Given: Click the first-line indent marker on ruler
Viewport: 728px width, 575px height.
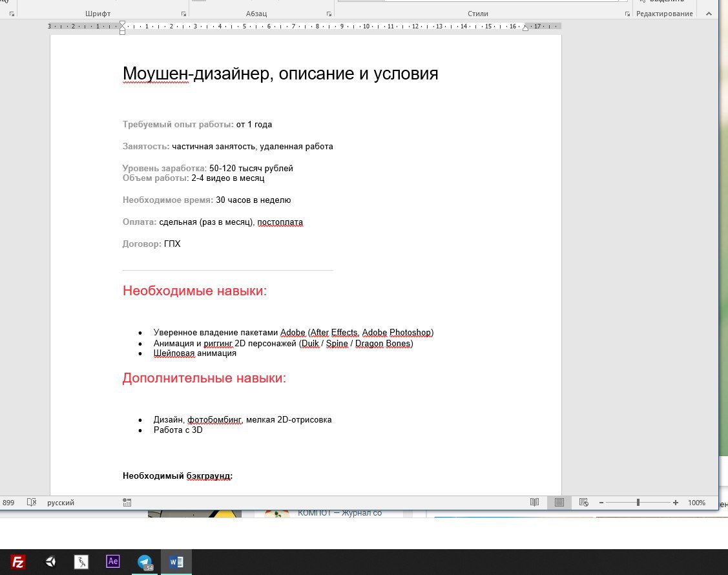Looking at the screenshot, I should [x=122, y=23].
